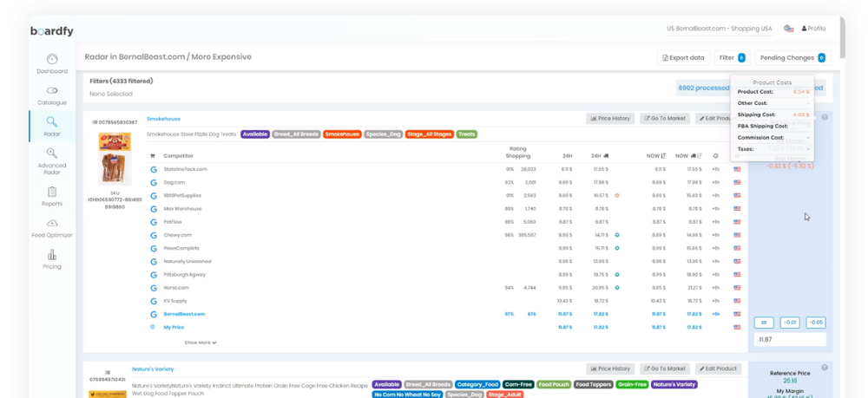Open Advanced Radar from the sidebar

click(52, 160)
